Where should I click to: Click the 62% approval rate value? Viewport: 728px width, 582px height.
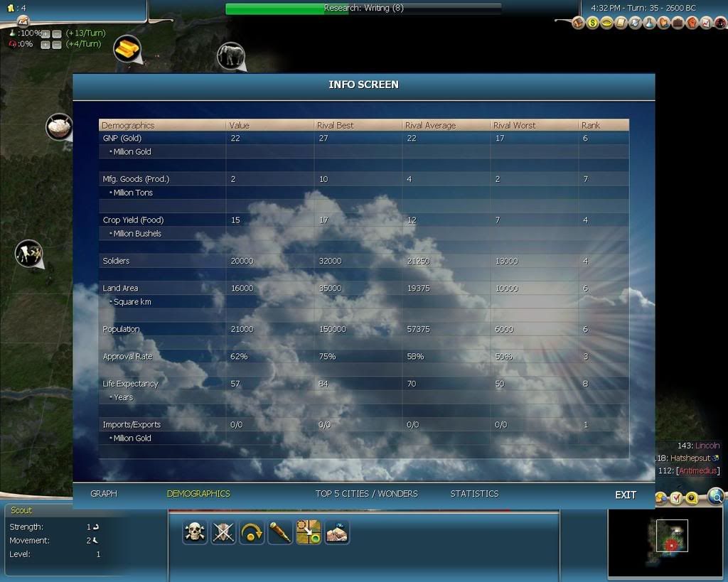click(x=239, y=357)
